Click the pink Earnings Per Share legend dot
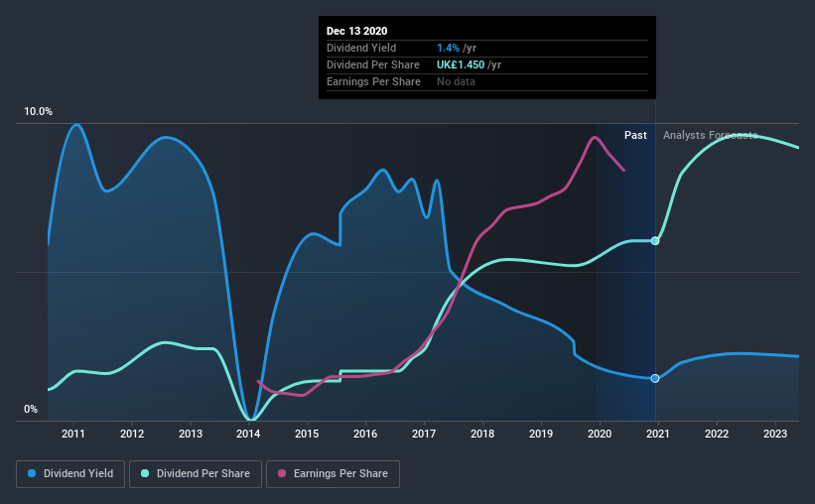 pos(282,473)
